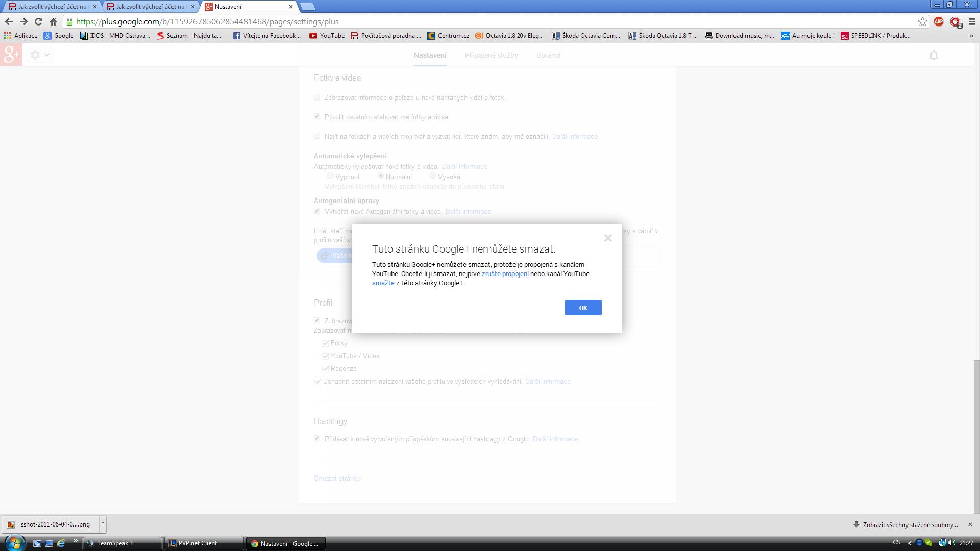Viewport: 980px width, 551px height.
Task: Switch to the Správci tab
Action: (548, 55)
